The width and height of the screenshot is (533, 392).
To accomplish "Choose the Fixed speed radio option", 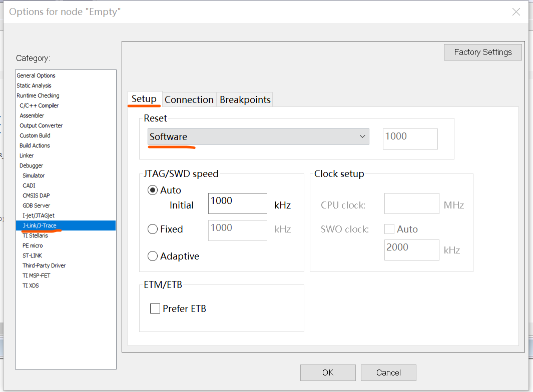I will pos(153,229).
